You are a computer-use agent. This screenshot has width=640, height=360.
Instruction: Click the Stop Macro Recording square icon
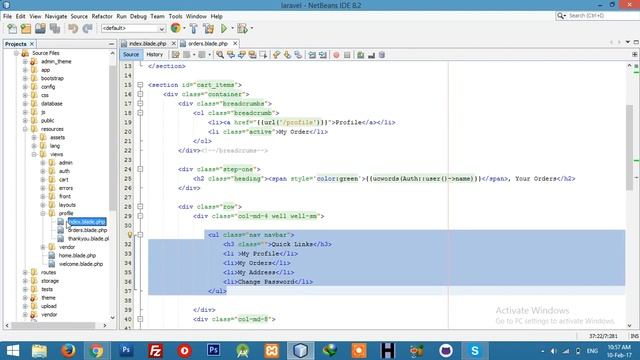click(347, 55)
